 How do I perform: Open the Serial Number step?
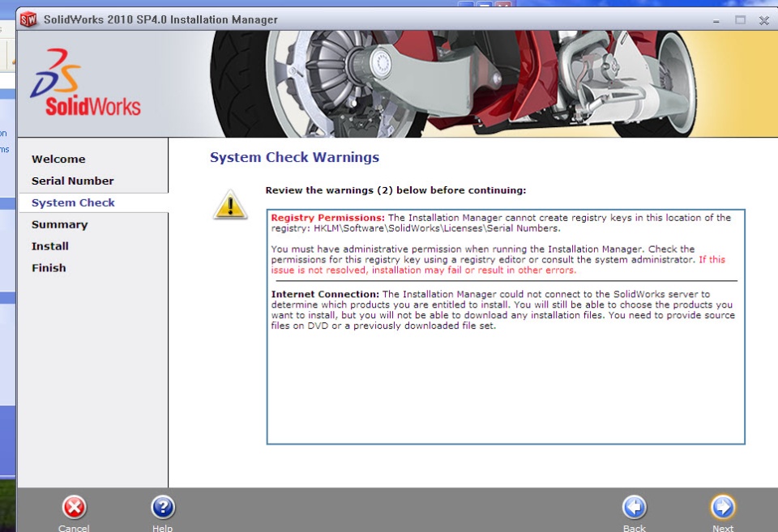(72, 181)
